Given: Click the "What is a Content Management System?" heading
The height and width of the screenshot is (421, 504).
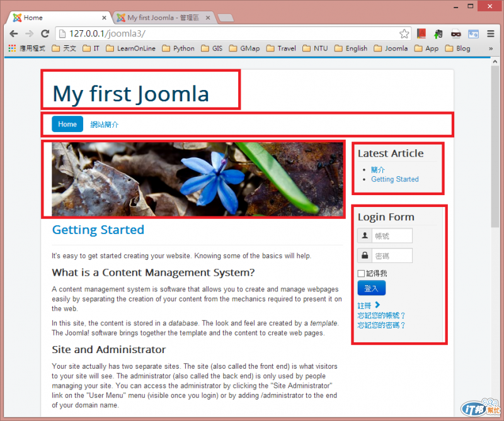Looking at the screenshot, I should coord(153,272).
